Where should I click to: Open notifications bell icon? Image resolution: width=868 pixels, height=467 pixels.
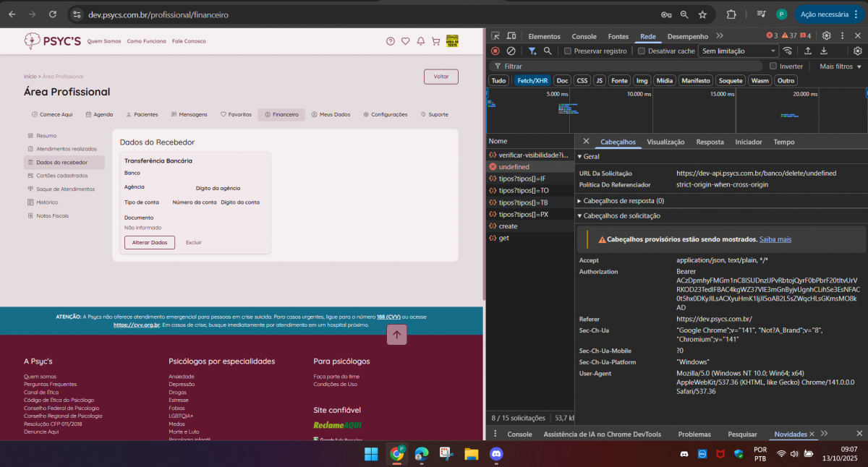[x=420, y=41]
